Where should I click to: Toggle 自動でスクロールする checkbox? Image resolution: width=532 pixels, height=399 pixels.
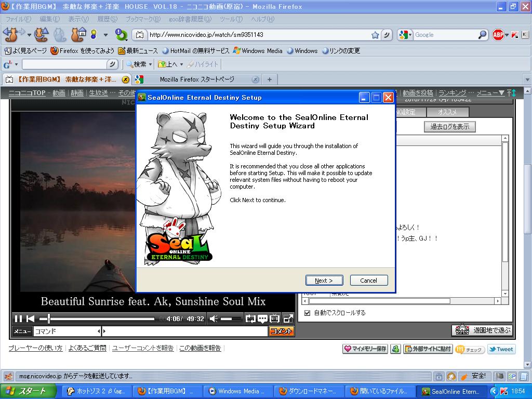308,313
